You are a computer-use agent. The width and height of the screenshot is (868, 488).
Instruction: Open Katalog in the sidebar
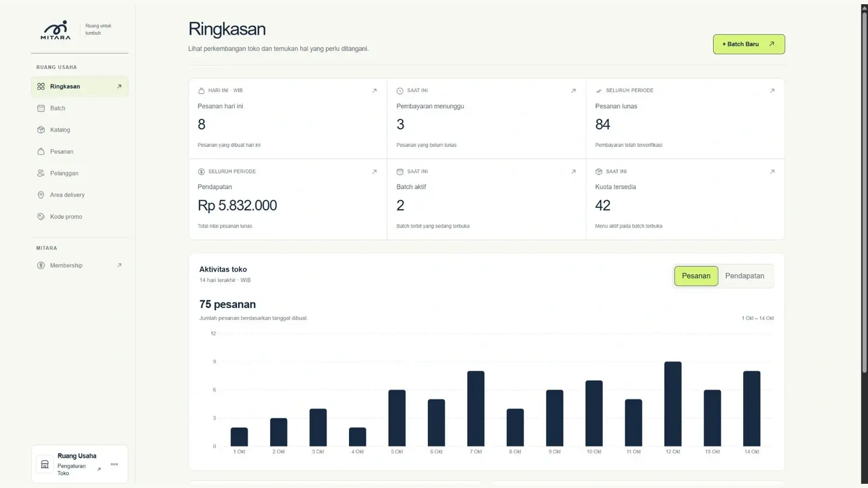(x=80, y=130)
